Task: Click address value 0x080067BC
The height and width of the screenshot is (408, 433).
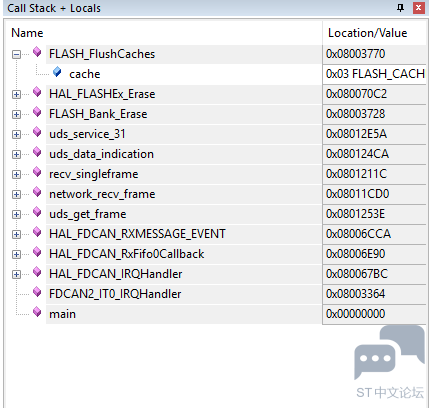Action: point(357,274)
